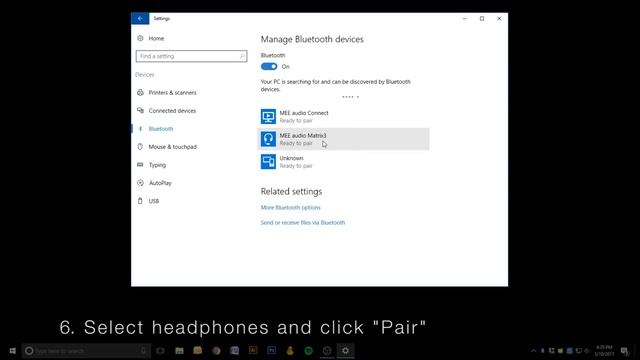
Task: Click the keyboard icon beside Typing
Action: [x=140, y=164]
